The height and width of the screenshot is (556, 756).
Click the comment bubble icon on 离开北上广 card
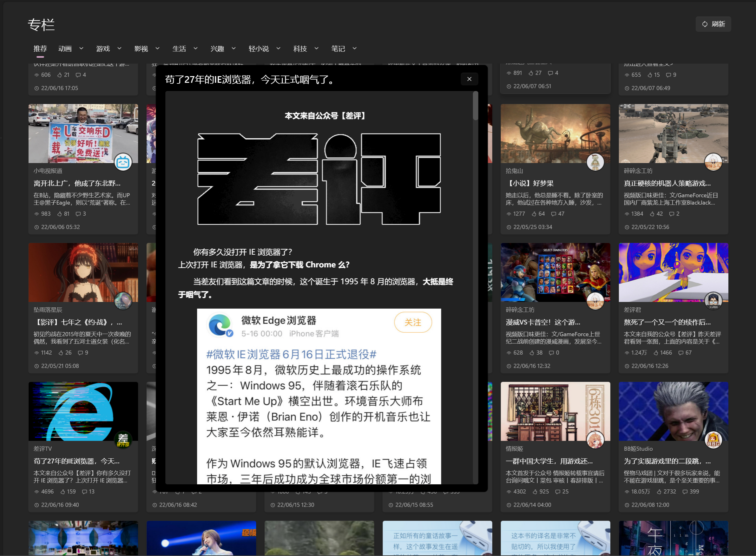(78, 214)
